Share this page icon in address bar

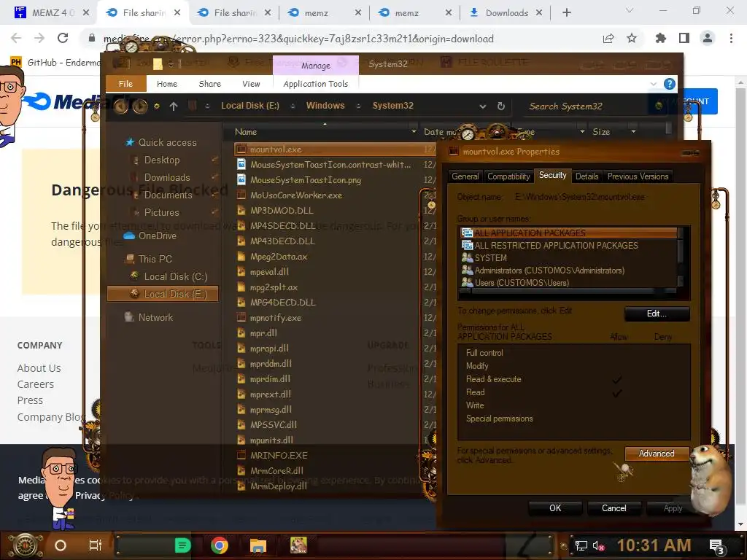[x=608, y=38]
